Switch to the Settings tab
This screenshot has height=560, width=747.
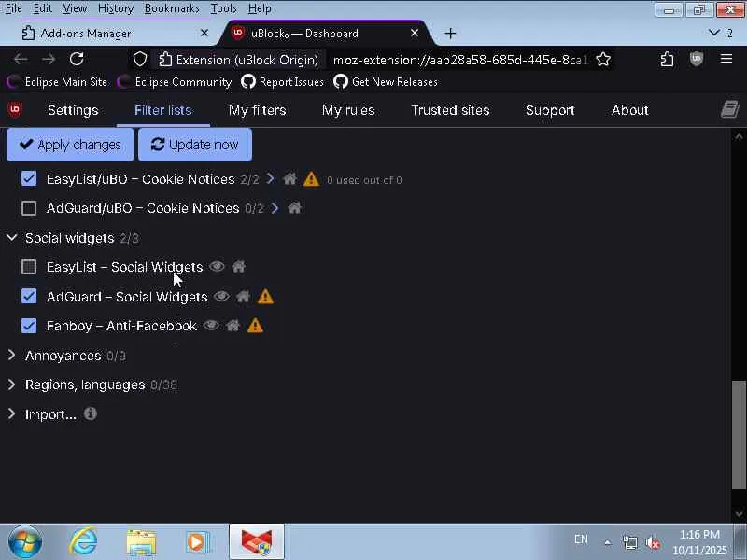point(73,110)
